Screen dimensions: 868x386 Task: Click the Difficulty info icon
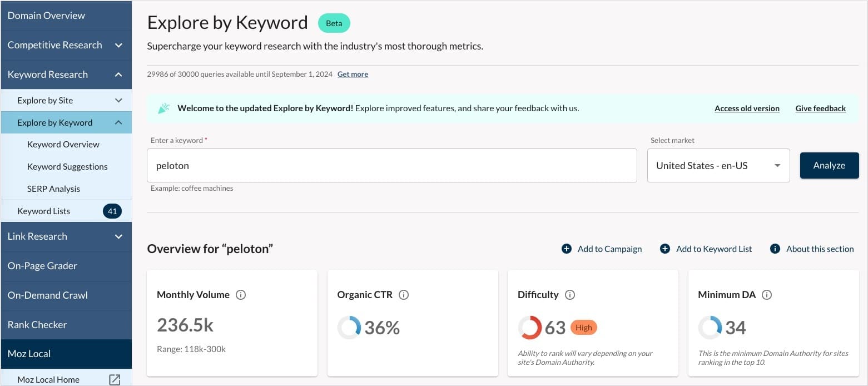tap(569, 295)
